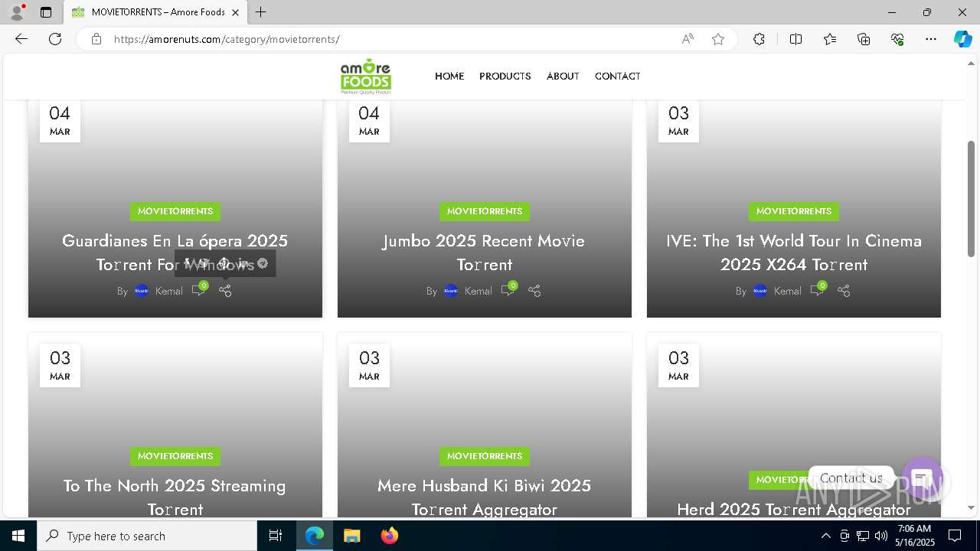Screen dimensions: 980x551
Task: Open the volume control in the tray
Action: coord(881,536)
